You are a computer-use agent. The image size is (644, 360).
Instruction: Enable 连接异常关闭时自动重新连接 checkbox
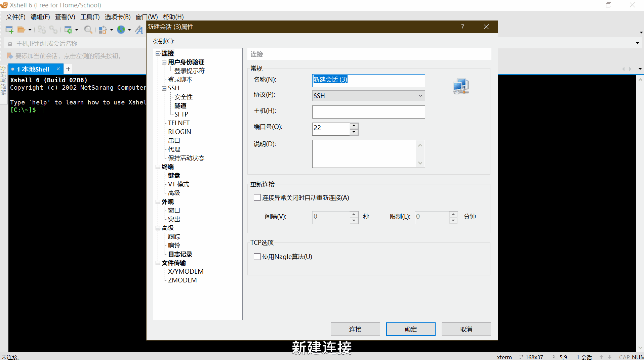[x=257, y=197]
